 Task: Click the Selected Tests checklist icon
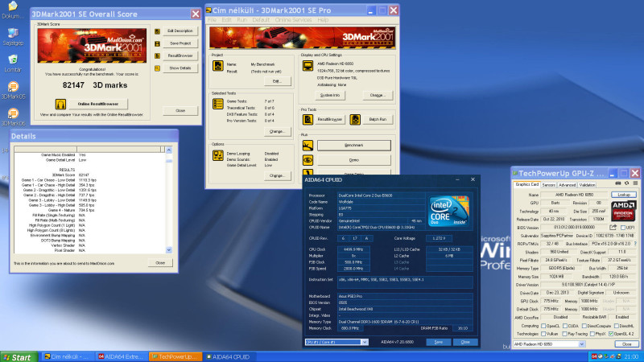pyautogui.click(x=217, y=104)
